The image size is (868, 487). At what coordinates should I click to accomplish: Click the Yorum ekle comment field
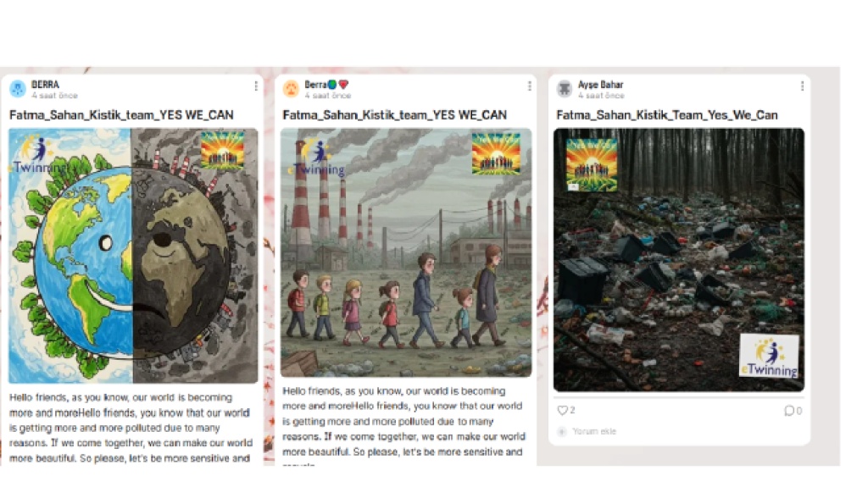[x=594, y=431]
